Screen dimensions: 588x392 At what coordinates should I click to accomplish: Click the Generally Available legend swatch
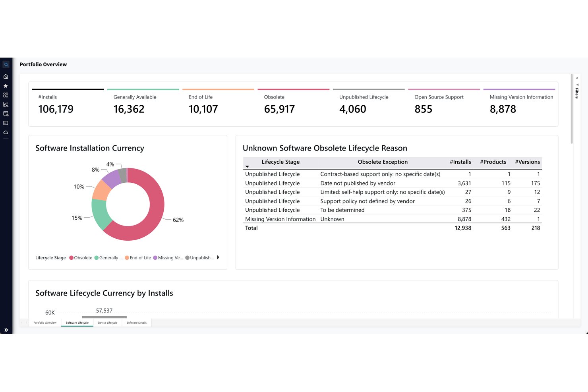97,258
